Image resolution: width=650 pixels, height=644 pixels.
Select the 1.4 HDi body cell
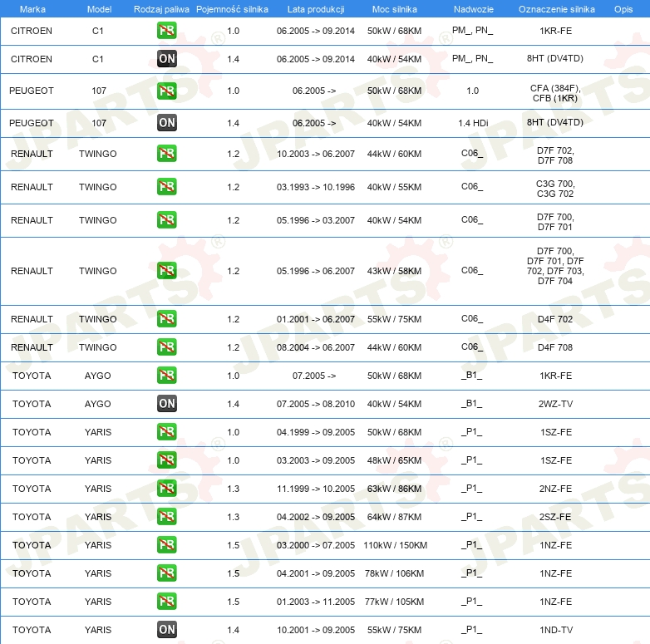pyautogui.click(x=473, y=123)
